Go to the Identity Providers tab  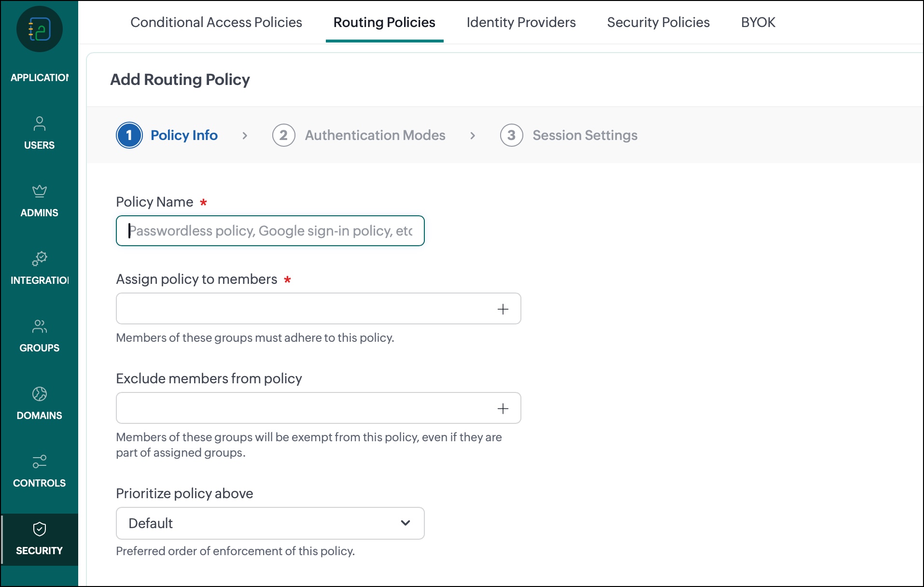[x=521, y=22]
